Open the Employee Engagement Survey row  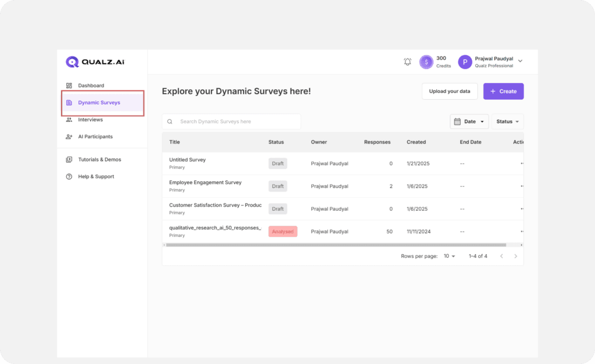click(x=205, y=182)
